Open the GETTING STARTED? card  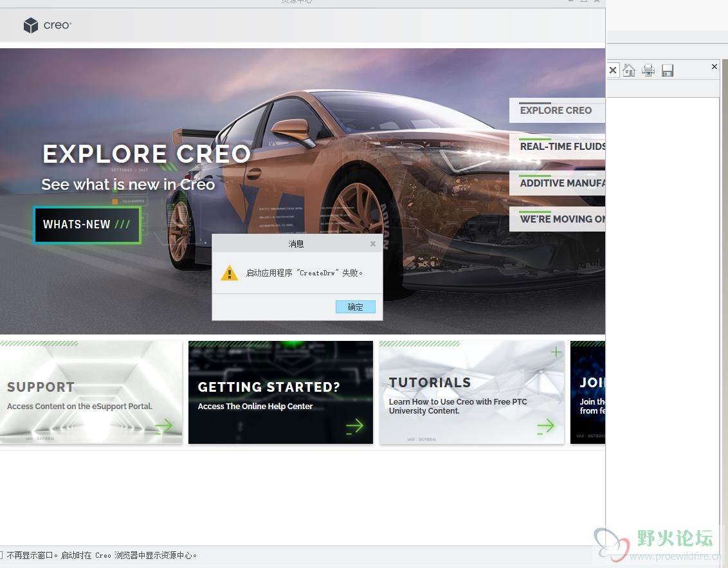(280, 392)
